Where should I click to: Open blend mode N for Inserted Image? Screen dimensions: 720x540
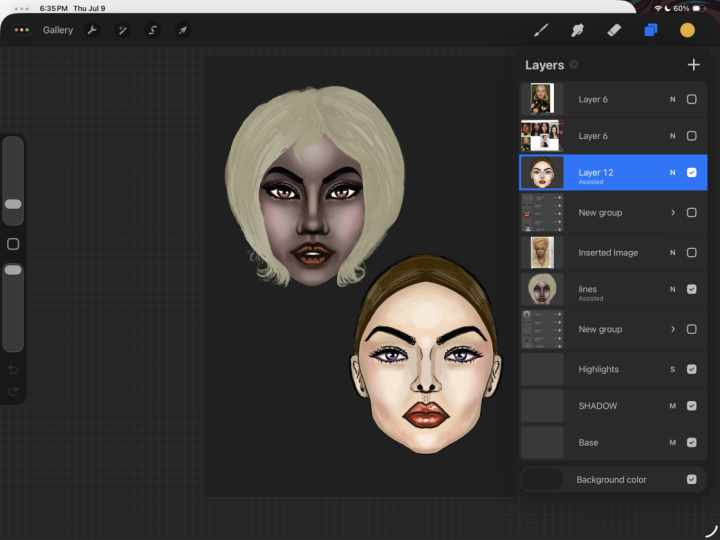pyautogui.click(x=673, y=253)
